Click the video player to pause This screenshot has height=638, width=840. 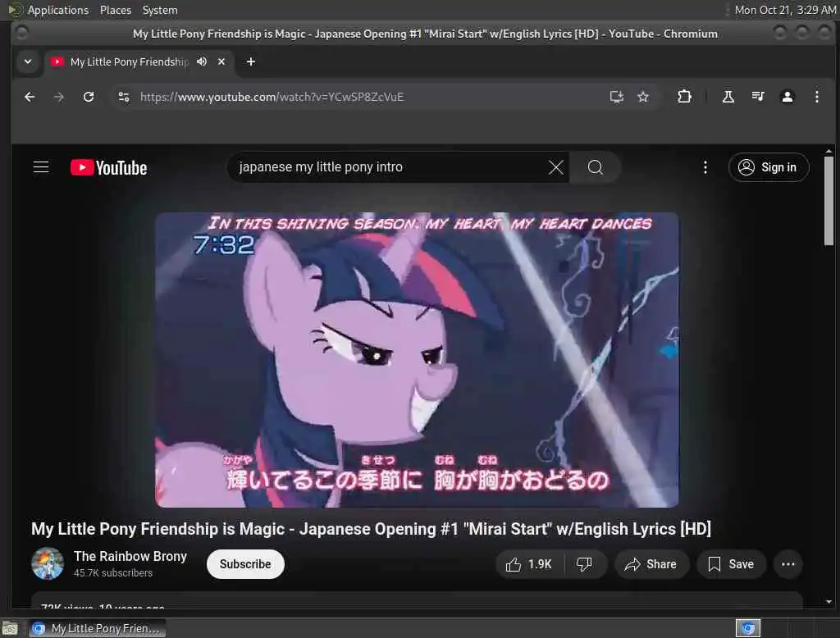[417, 360]
